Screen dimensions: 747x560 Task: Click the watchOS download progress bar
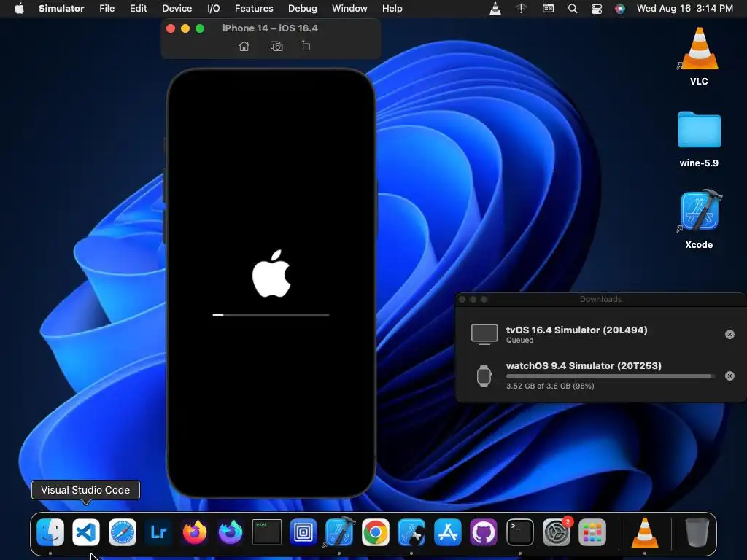[611, 376]
